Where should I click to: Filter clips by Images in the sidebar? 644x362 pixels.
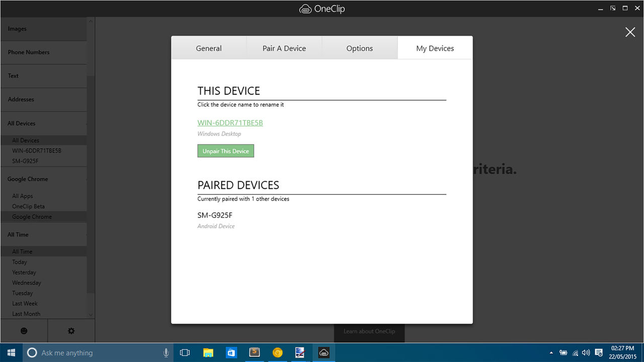[44, 29]
